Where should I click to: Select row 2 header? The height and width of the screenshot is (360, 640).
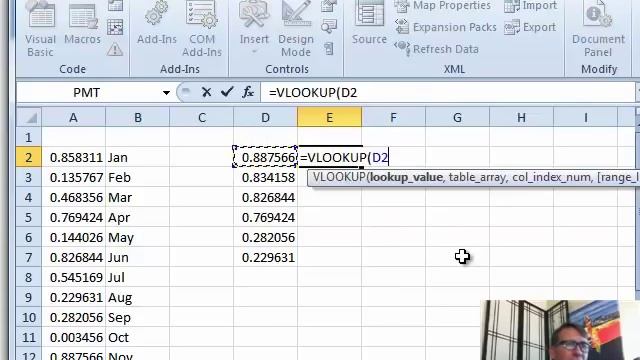click(x=29, y=158)
